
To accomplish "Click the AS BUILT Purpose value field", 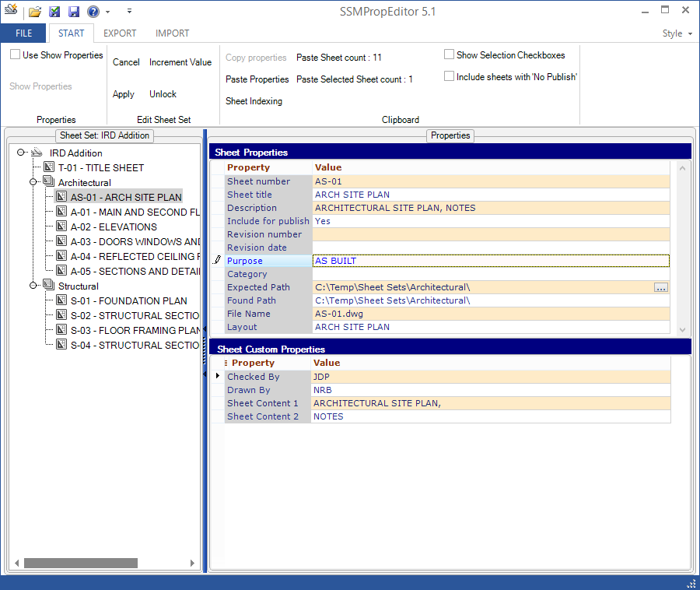I will pyautogui.click(x=491, y=261).
